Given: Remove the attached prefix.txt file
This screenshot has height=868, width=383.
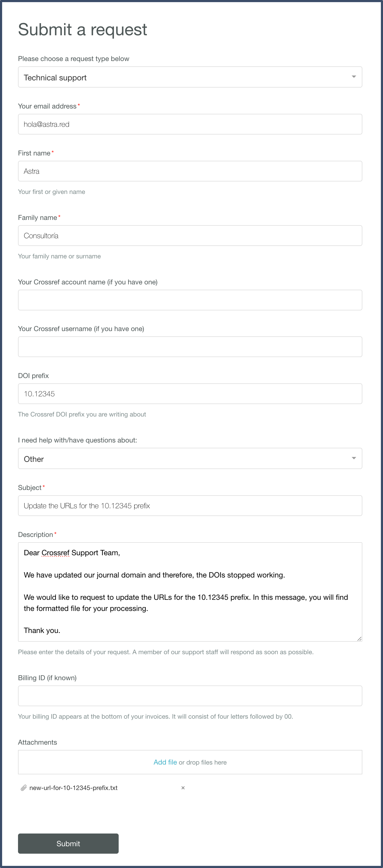Looking at the screenshot, I should (x=183, y=788).
